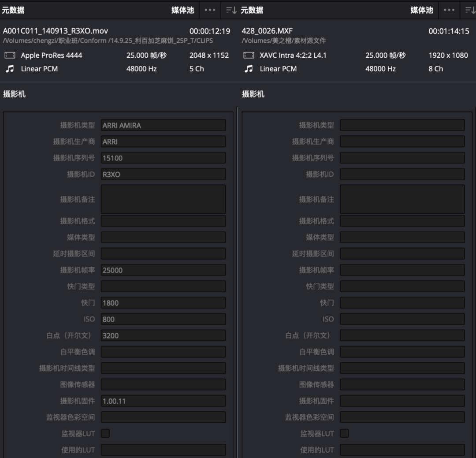The height and width of the screenshot is (458, 476).
Task: Open the right metadata panel options (three dots)
Action: click(x=449, y=10)
